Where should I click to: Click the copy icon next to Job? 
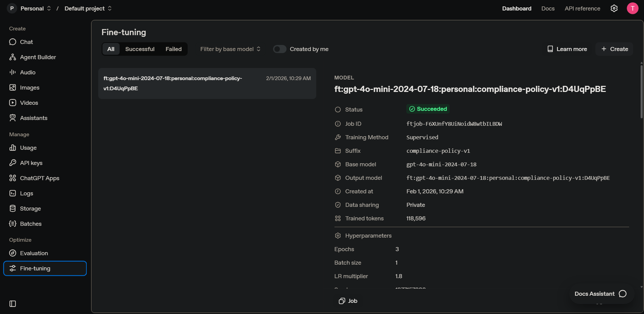pos(342,301)
